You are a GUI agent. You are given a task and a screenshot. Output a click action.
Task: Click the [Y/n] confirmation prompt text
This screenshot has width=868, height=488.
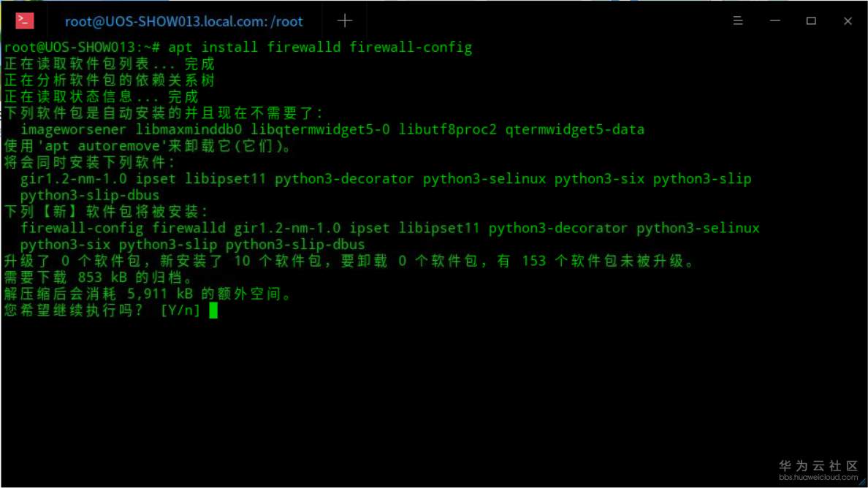coord(180,310)
